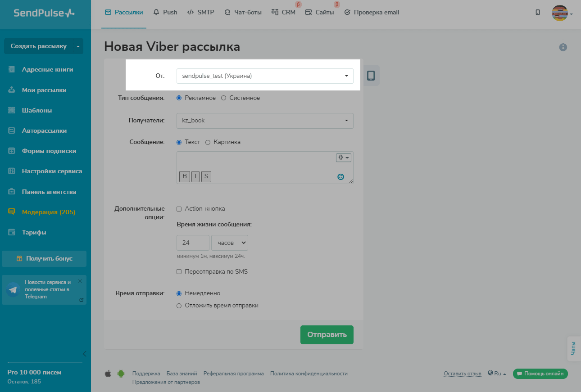Select Картинка message option
This screenshot has height=392, width=581.
click(x=208, y=142)
